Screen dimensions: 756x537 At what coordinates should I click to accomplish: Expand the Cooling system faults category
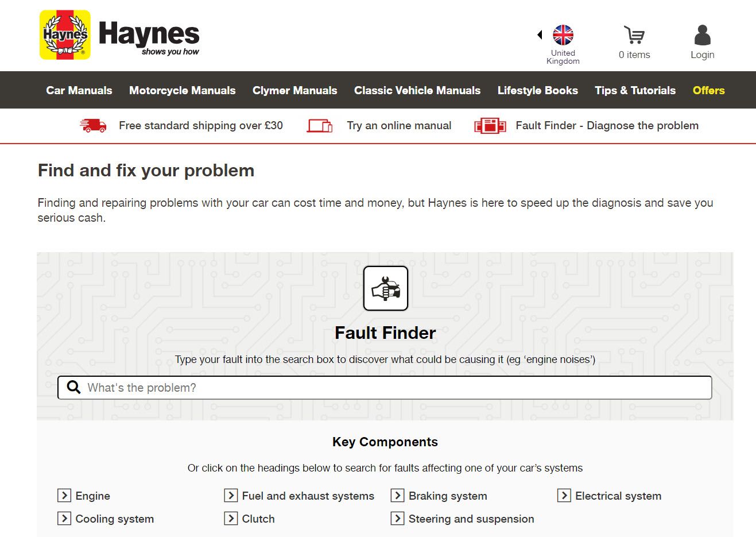[x=114, y=519]
